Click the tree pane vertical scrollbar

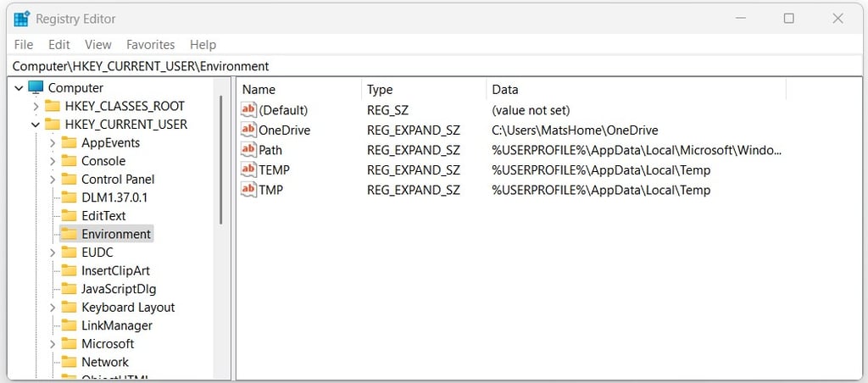click(x=221, y=159)
